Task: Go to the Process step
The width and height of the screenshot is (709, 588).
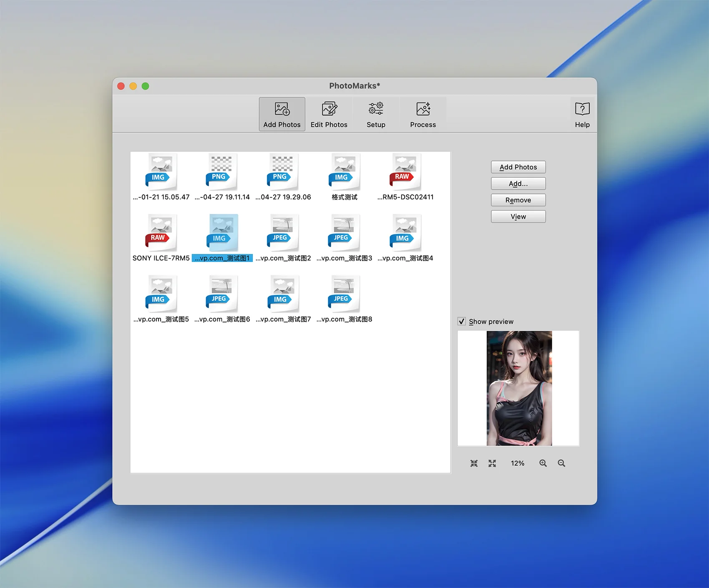Action: pos(422,114)
